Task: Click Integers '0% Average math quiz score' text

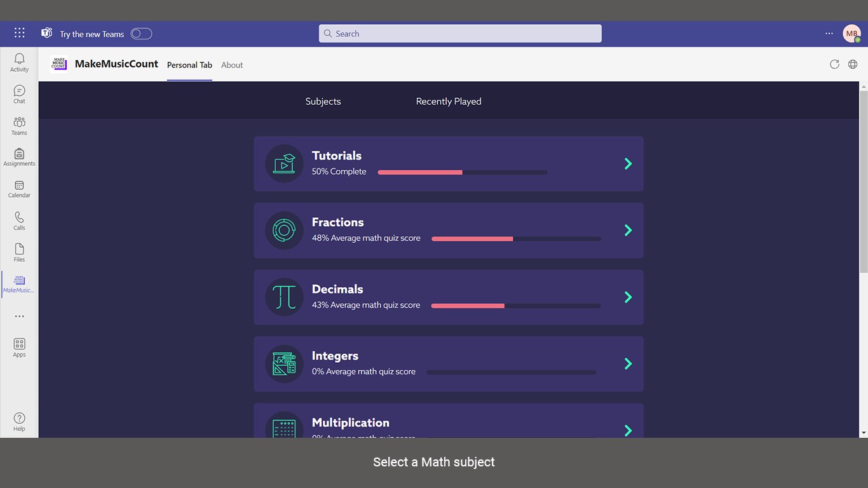Action: coord(363,372)
